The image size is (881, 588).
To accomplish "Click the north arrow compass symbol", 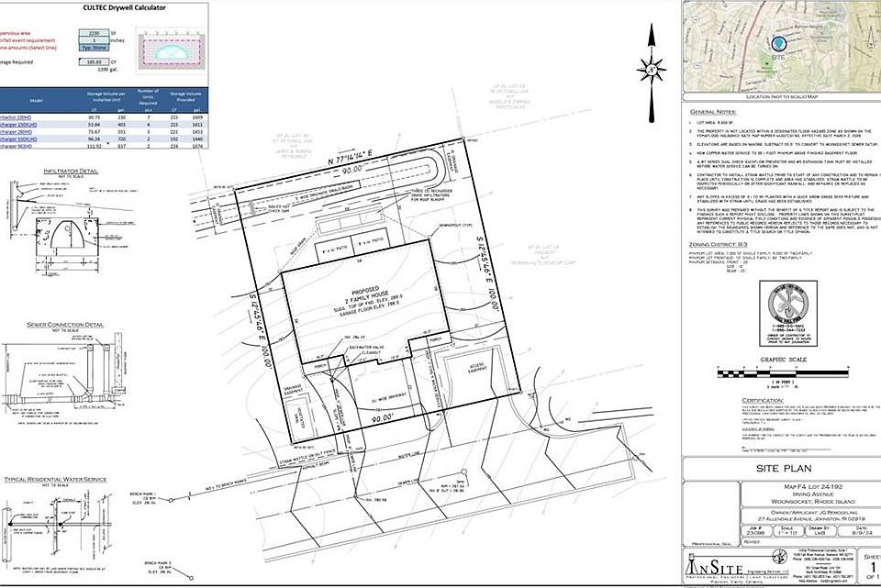I will coord(652,72).
